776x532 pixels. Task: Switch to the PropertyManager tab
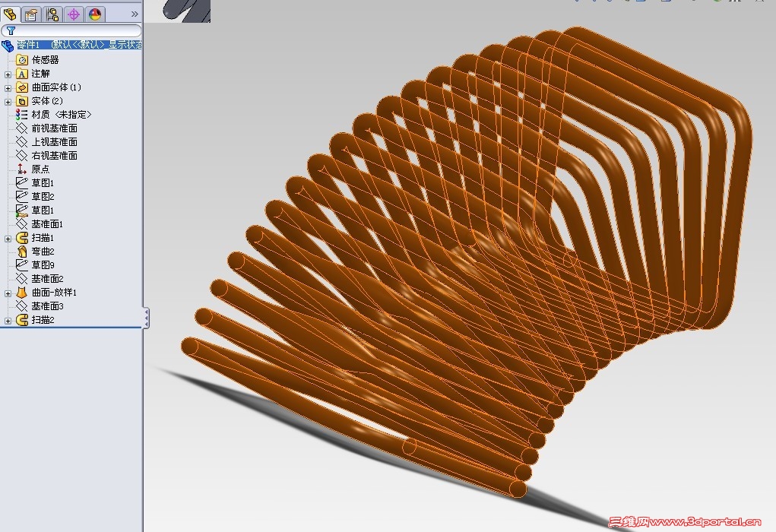pos(31,14)
